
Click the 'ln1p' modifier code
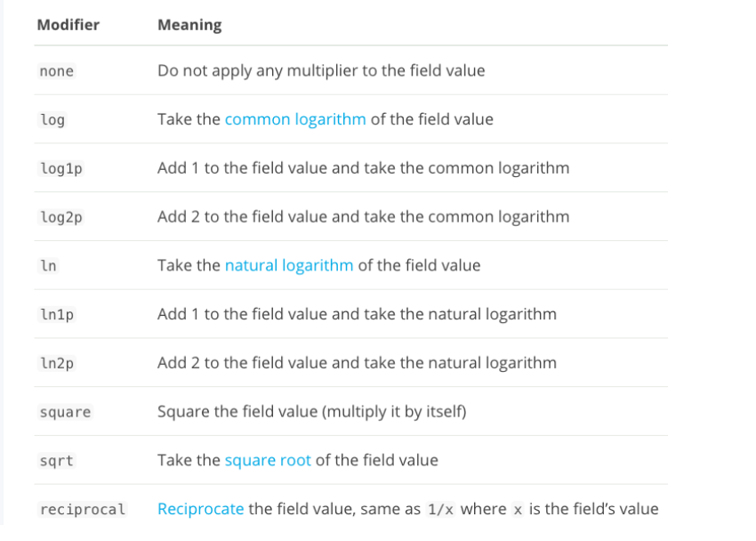56,315
